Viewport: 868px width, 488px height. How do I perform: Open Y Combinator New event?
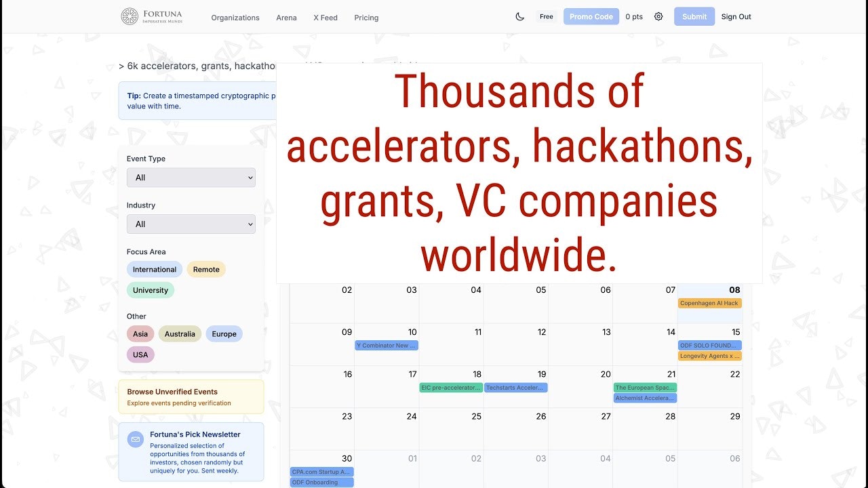(x=387, y=346)
